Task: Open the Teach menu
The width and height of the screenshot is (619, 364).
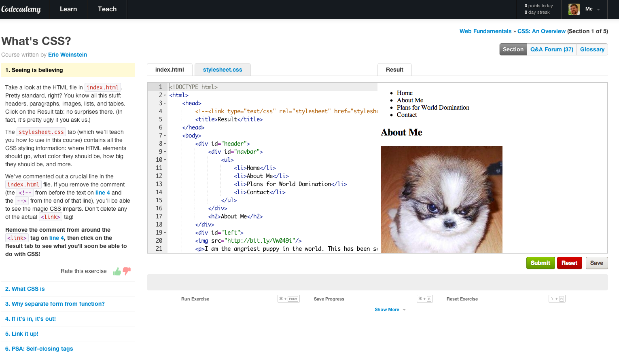Action: pyautogui.click(x=107, y=9)
